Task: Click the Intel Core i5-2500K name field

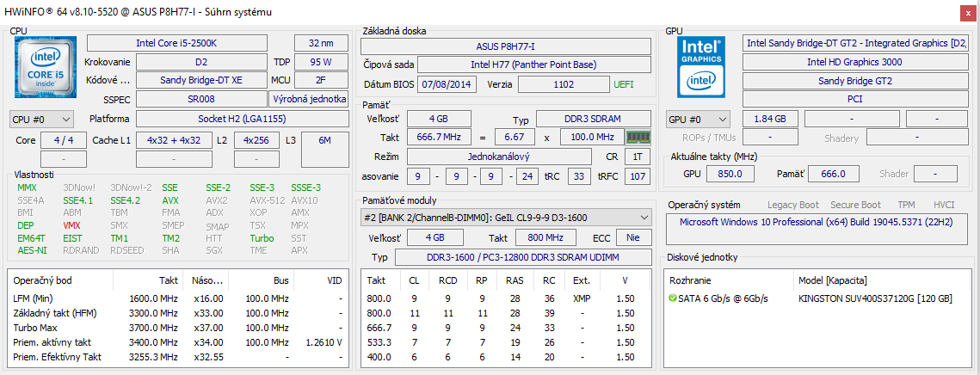Action: coord(177,43)
